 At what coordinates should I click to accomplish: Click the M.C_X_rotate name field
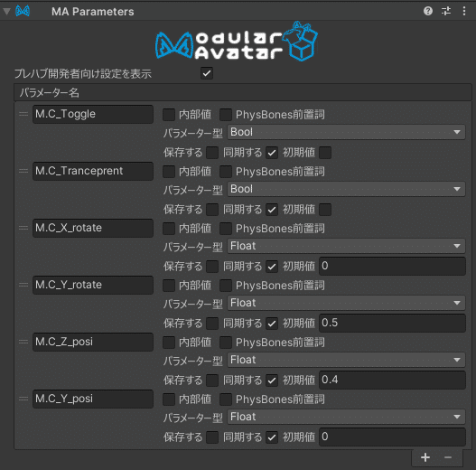93,228
